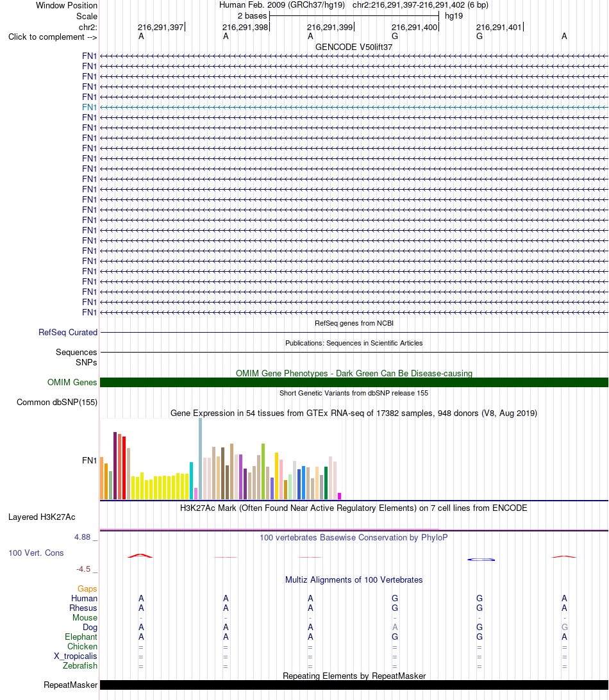Open the RefSeq Curated track label
Viewport: 609px width, 700px height.
coord(68,332)
